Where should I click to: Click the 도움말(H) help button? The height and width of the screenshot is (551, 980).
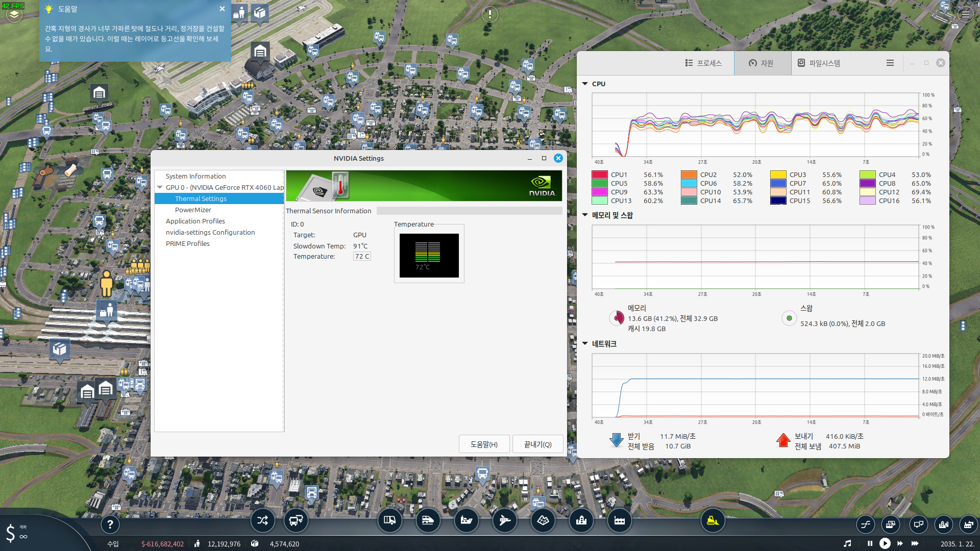(484, 444)
